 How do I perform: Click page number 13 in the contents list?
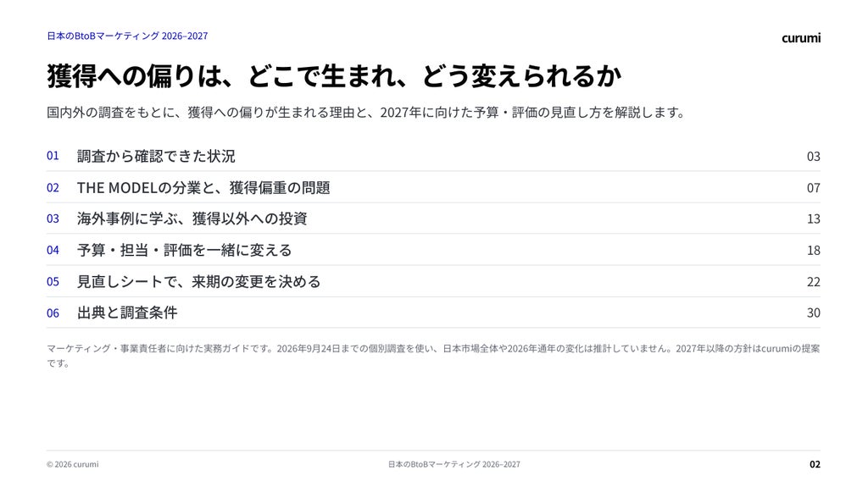[x=813, y=219]
